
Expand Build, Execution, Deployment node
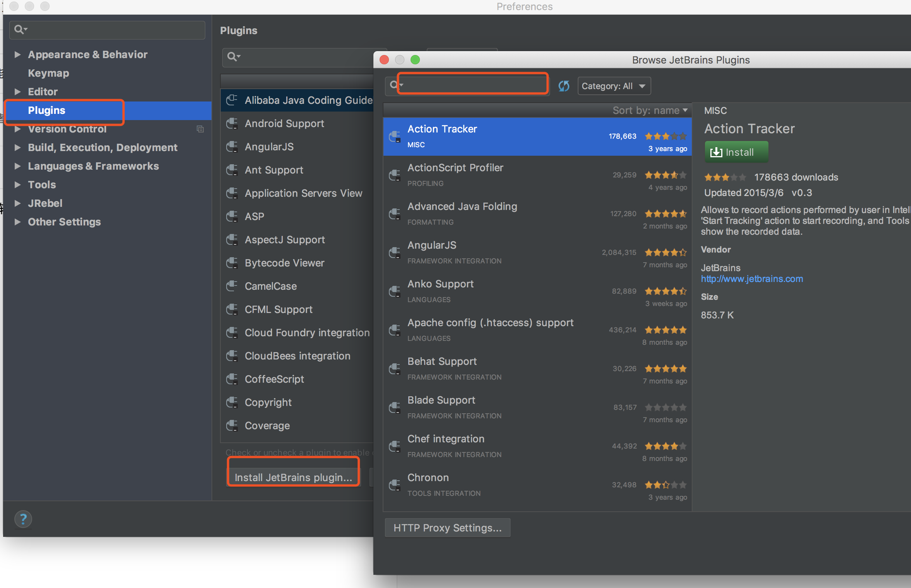[17, 148]
